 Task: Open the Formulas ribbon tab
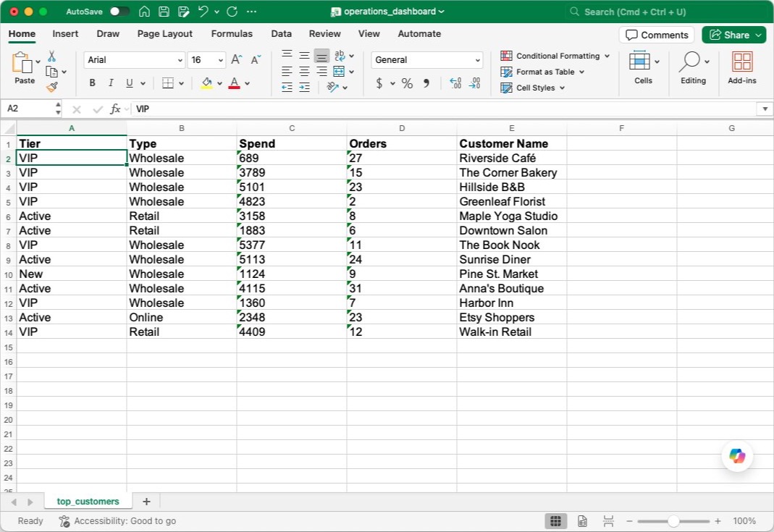[232, 33]
